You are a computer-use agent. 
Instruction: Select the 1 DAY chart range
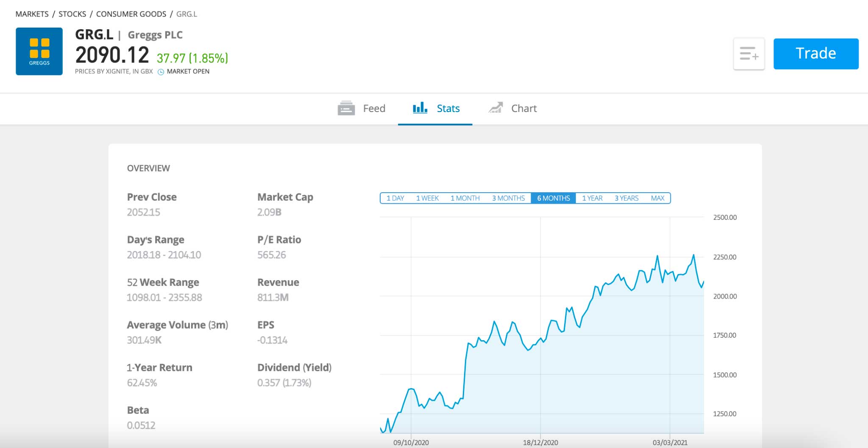[395, 198]
